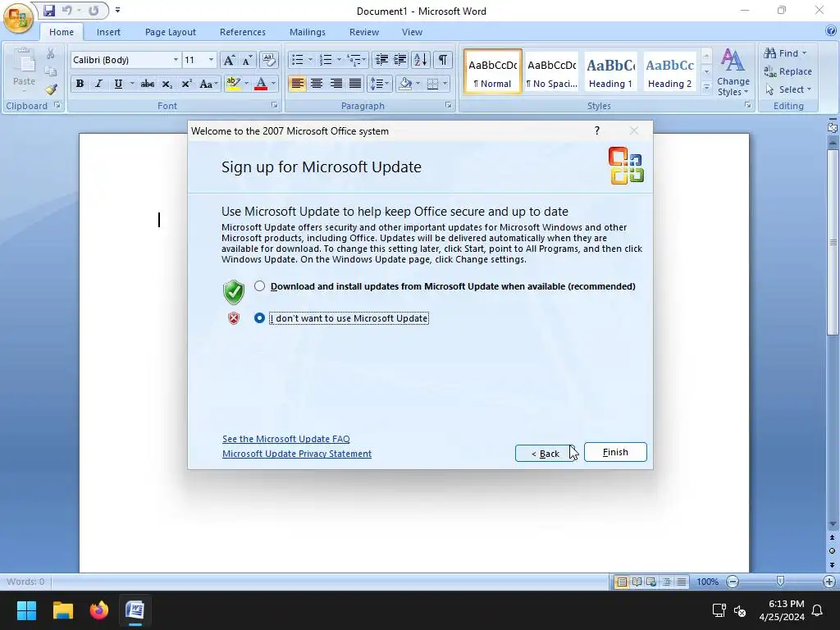Apply the Heading 1 style

[x=610, y=72]
